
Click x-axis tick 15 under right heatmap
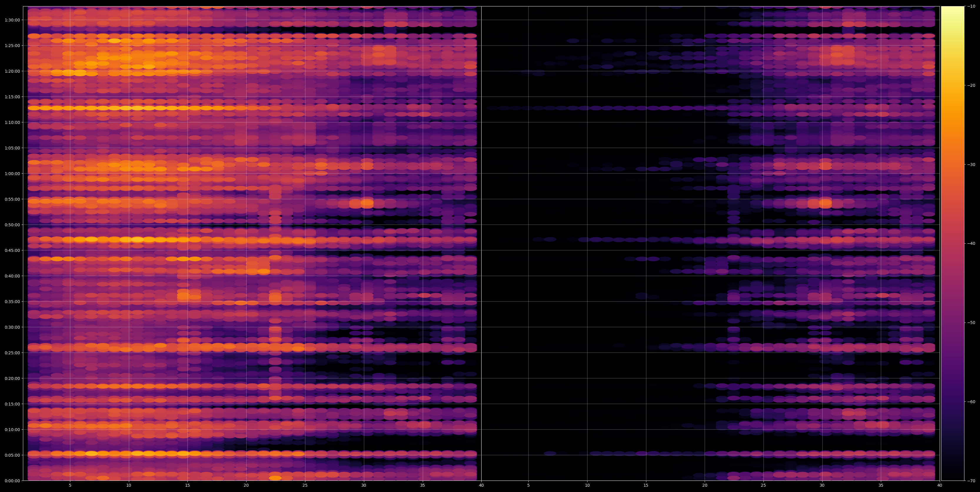point(646,486)
